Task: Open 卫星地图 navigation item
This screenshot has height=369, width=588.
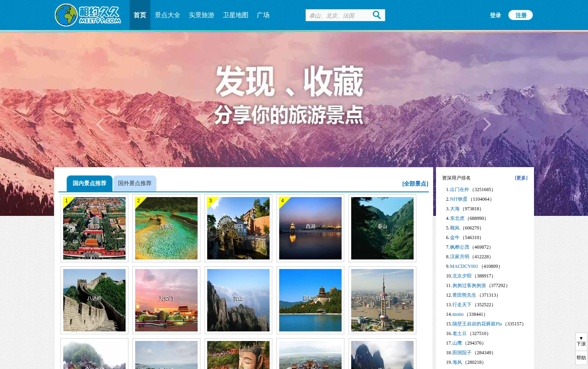Action: pyautogui.click(x=236, y=15)
